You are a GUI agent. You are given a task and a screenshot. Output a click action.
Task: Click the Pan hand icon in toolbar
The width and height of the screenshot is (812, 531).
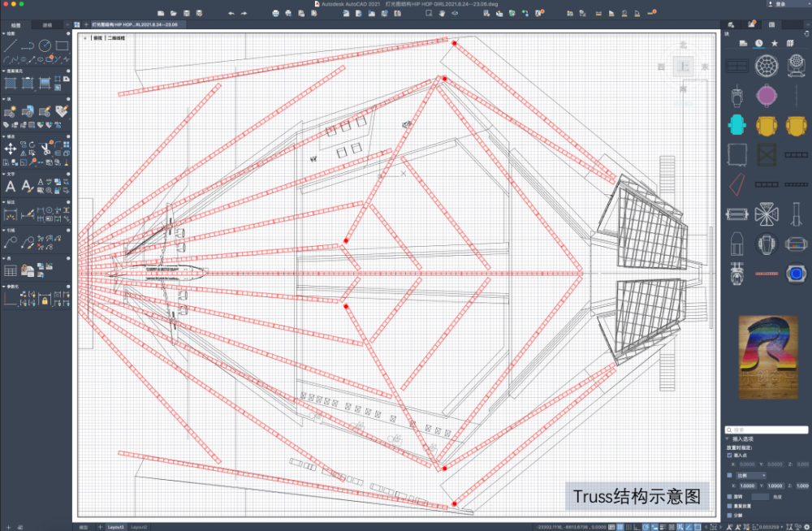(442, 14)
